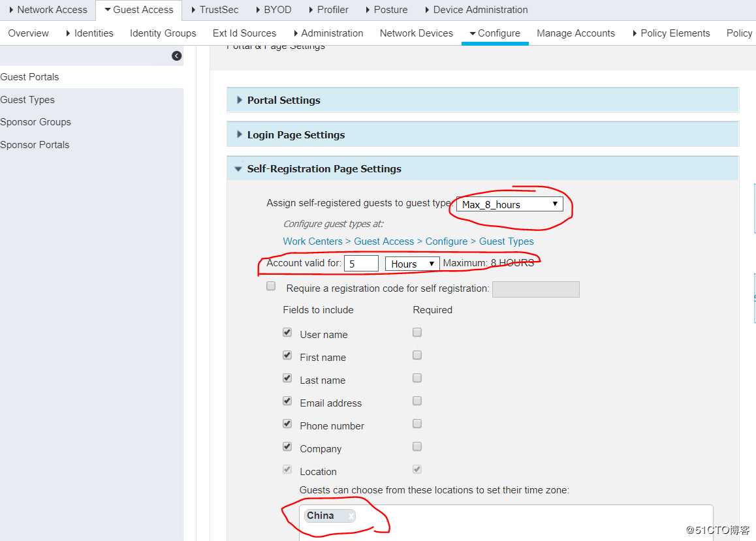Screen dimensions: 756x541
Task: Open the Network Devices tab
Action: coord(417,33)
